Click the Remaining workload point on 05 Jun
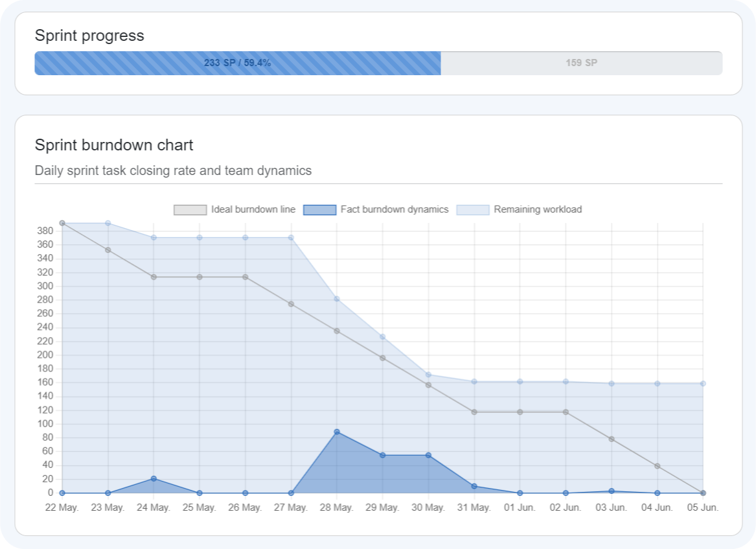 (703, 384)
